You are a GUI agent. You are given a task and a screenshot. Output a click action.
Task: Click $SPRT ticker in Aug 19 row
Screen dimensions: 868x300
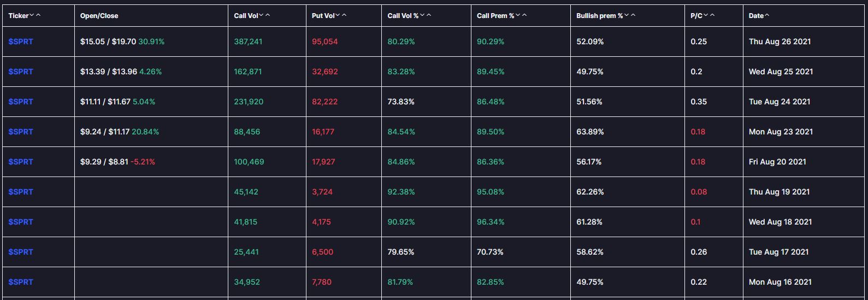click(21, 192)
